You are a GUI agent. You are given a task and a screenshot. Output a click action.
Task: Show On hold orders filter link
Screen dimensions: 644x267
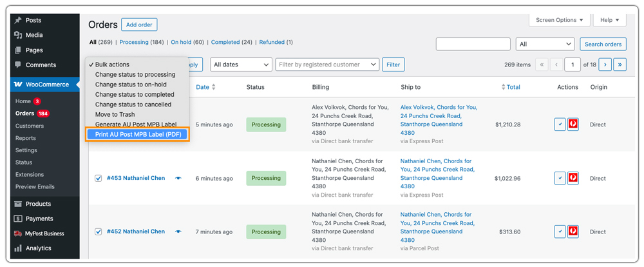[182, 42]
